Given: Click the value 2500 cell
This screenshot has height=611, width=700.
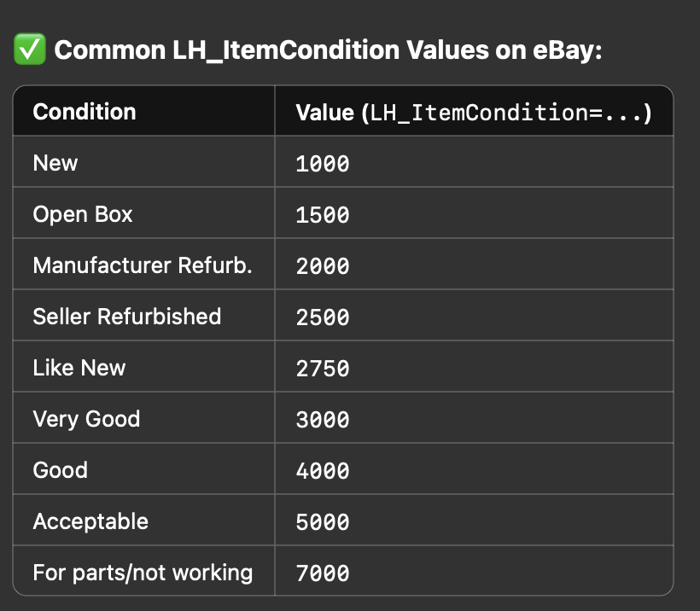Looking at the screenshot, I should [323, 317].
